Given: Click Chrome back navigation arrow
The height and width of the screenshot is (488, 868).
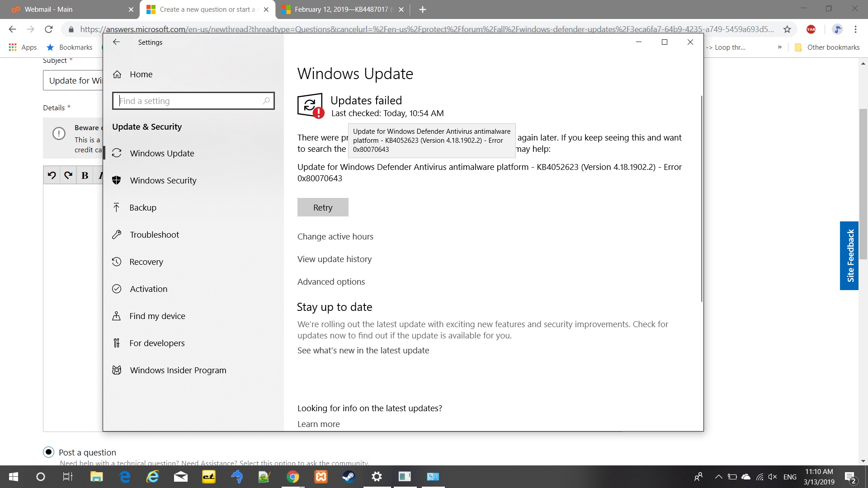Looking at the screenshot, I should pyautogui.click(x=12, y=29).
